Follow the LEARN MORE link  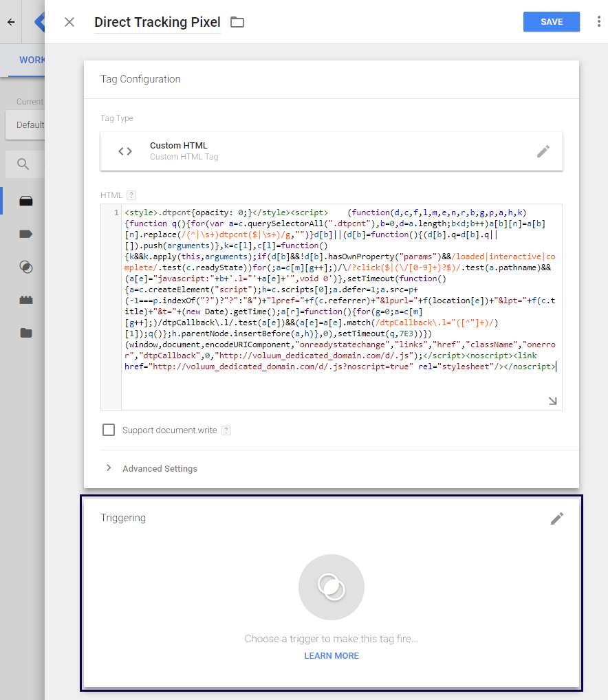(x=332, y=656)
